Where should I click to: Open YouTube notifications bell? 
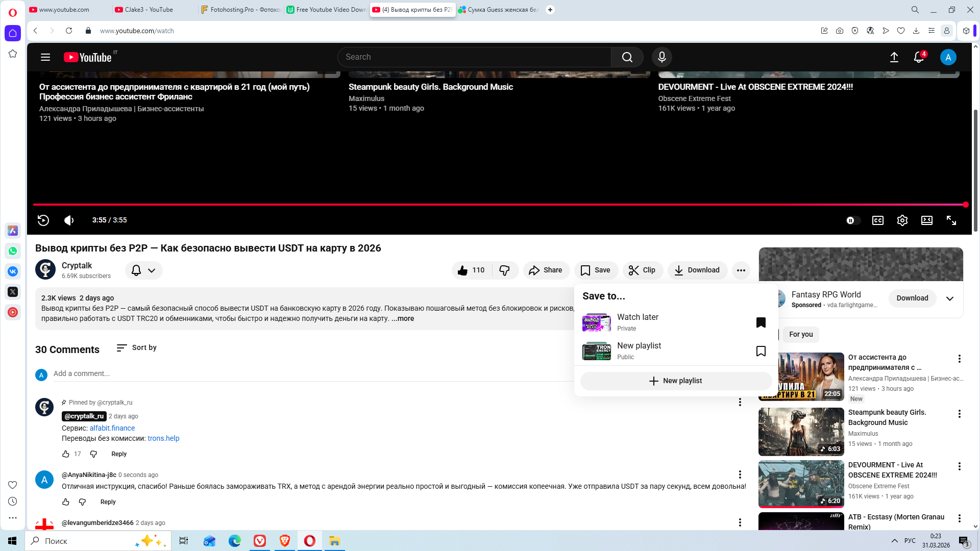click(919, 57)
